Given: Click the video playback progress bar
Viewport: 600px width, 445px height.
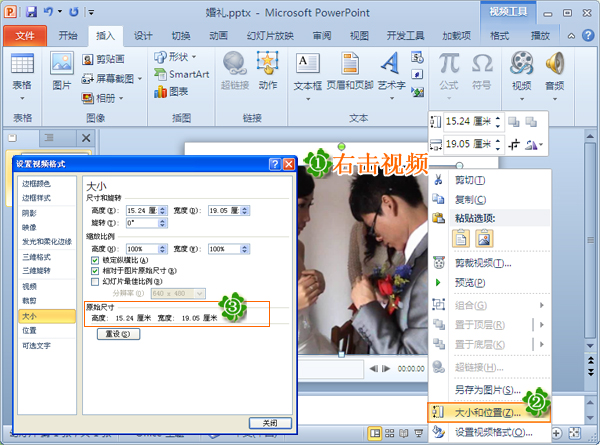Looking at the screenshot, I should coord(331,369).
